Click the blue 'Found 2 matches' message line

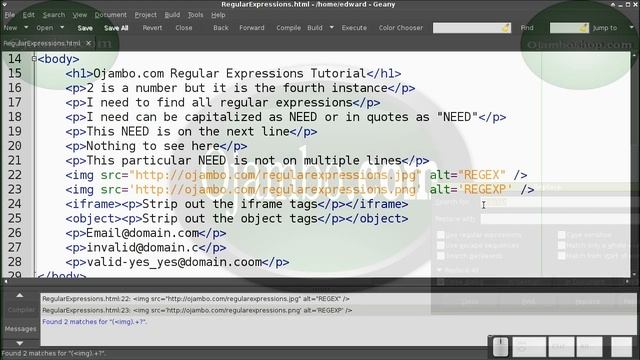click(95, 322)
